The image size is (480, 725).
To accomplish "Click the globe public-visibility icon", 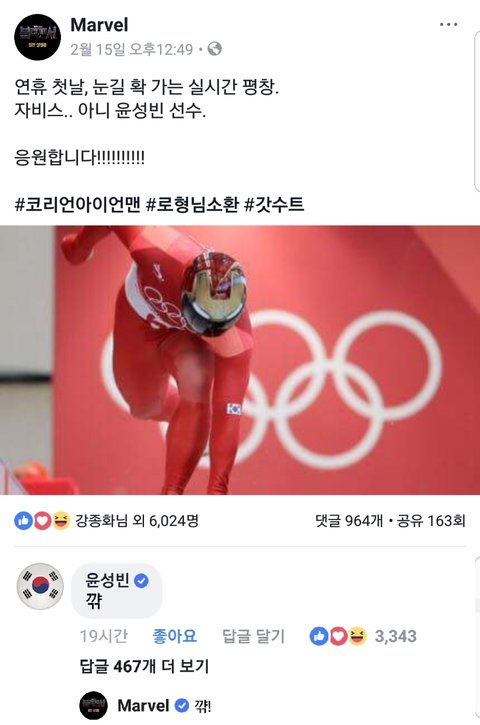I will coord(214,49).
